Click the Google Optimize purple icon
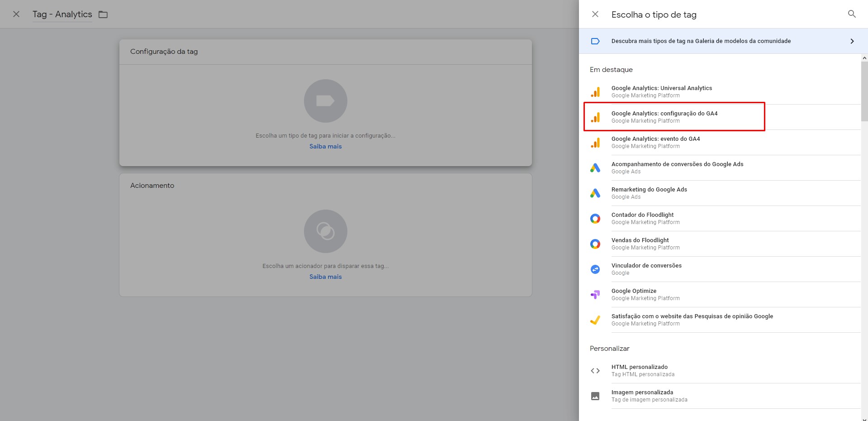 click(x=595, y=295)
